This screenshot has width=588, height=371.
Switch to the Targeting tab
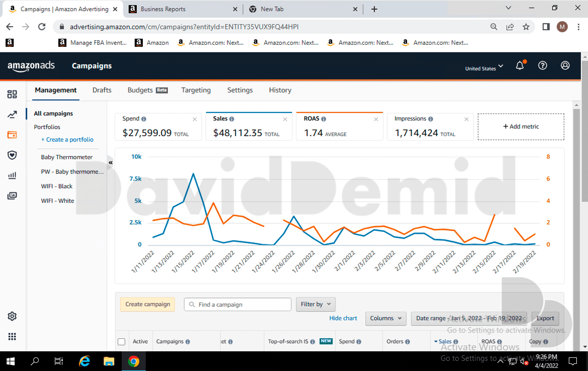point(196,90)
